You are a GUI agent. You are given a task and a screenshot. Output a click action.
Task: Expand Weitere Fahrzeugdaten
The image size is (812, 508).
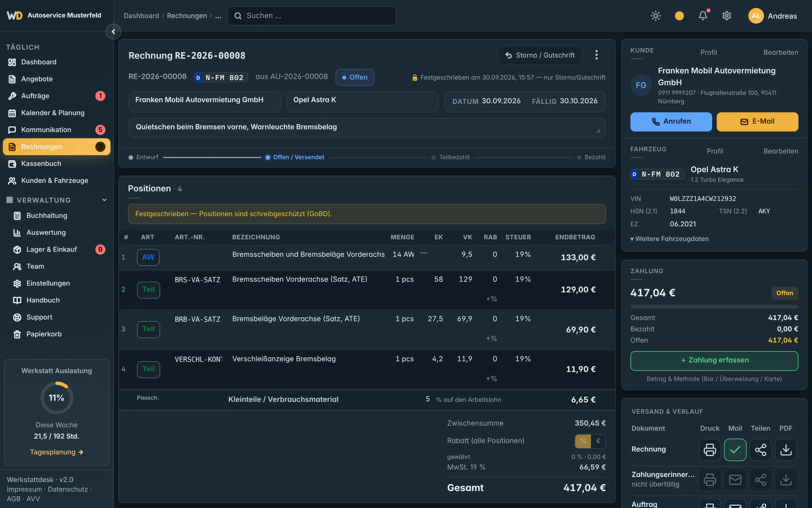pos(669,239)
